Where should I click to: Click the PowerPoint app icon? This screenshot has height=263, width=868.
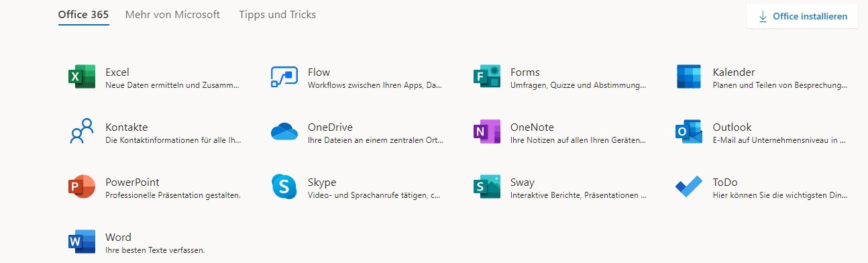[82, 187]
